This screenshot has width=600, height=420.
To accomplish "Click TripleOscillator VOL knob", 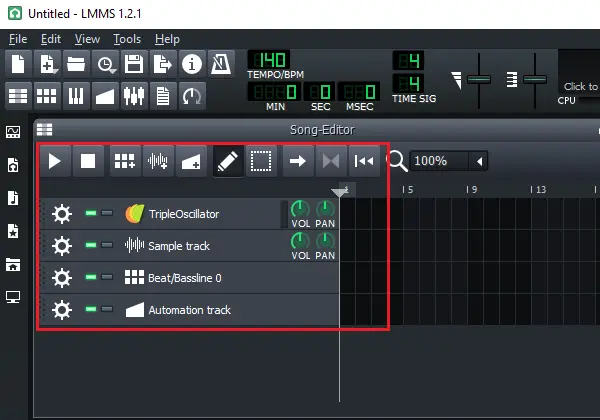I will click(300, 209).
